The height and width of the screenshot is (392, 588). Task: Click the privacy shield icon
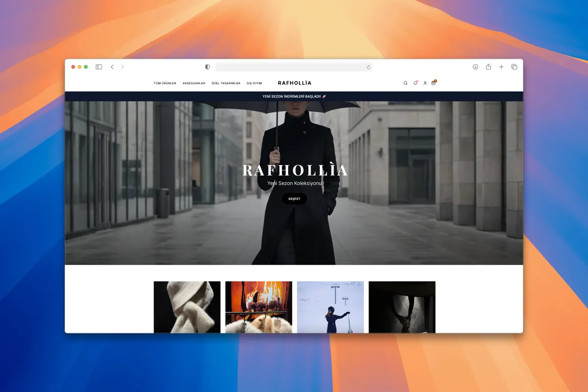pyautogui.click(x=207, y=67)
